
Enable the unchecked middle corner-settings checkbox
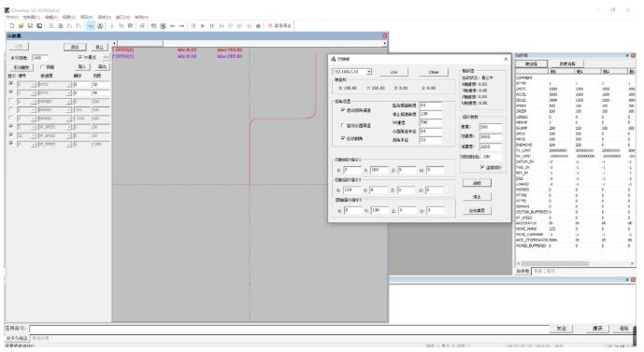[x=342, y=125]
